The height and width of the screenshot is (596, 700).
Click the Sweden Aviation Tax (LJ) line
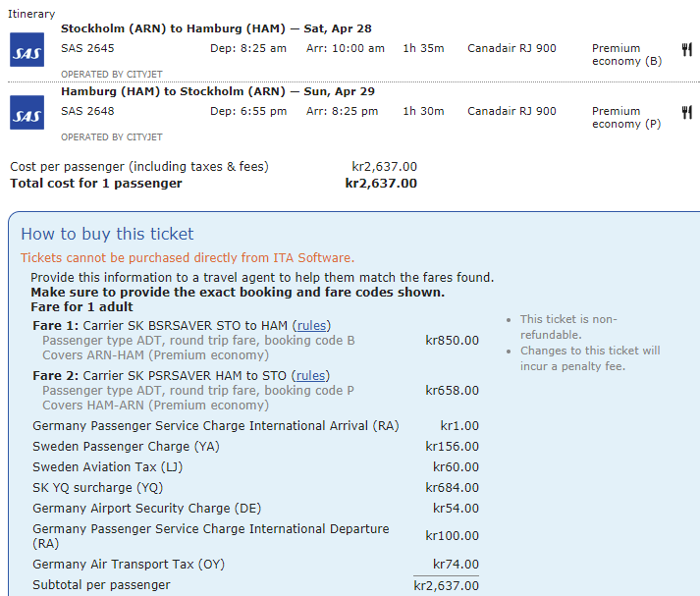coord(108,467)
